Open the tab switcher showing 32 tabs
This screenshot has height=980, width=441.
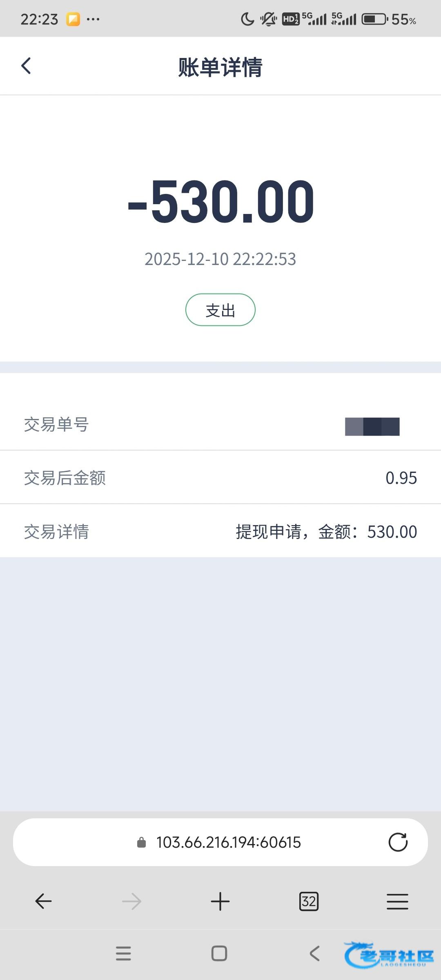[309, 901]
